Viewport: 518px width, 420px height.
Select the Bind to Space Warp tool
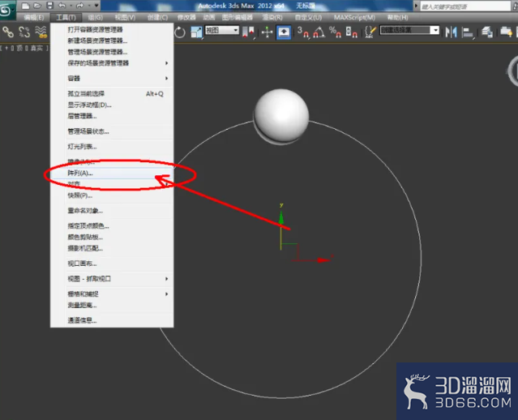(41, 32)
